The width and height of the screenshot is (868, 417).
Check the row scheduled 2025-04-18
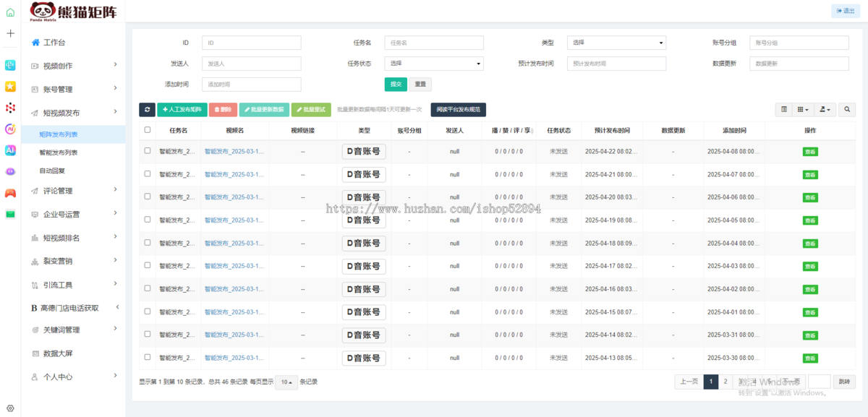click(148, 242)
